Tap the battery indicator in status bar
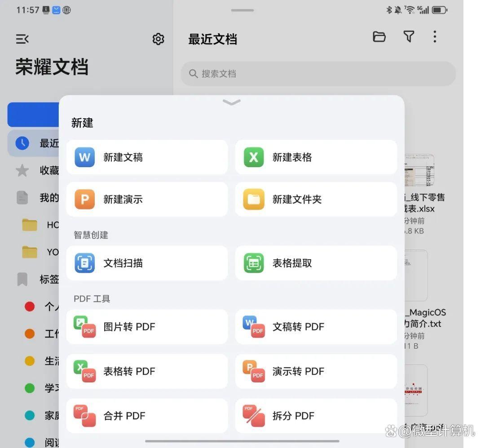This screenshot has width=485, height=448. [440, 10]
